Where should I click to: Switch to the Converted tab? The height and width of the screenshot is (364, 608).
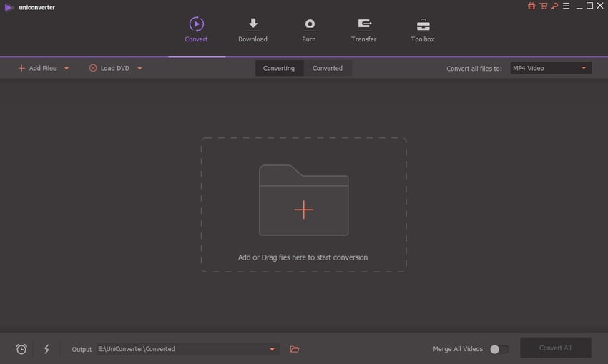click(328, 68)
